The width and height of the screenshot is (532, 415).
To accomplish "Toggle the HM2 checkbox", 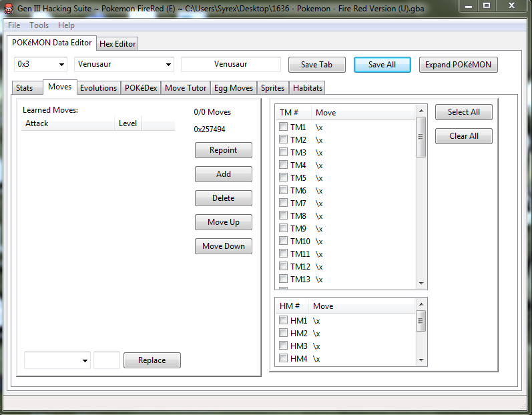I will click(283, 333).
